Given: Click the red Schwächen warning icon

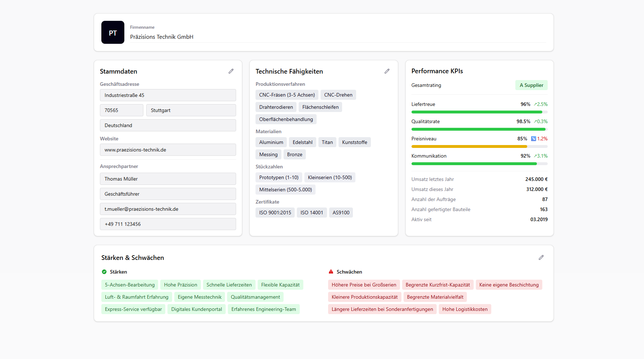Looking at the screenshot, I should click(331, 272).
